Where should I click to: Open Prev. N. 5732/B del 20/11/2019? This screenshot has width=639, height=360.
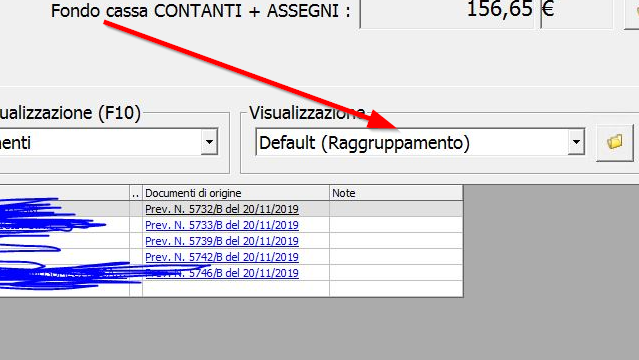222,209
